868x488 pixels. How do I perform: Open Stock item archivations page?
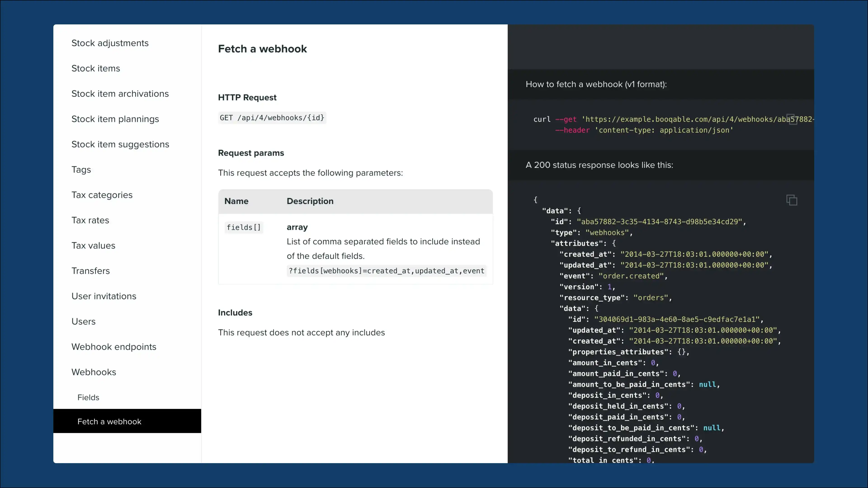click(120, 94)
